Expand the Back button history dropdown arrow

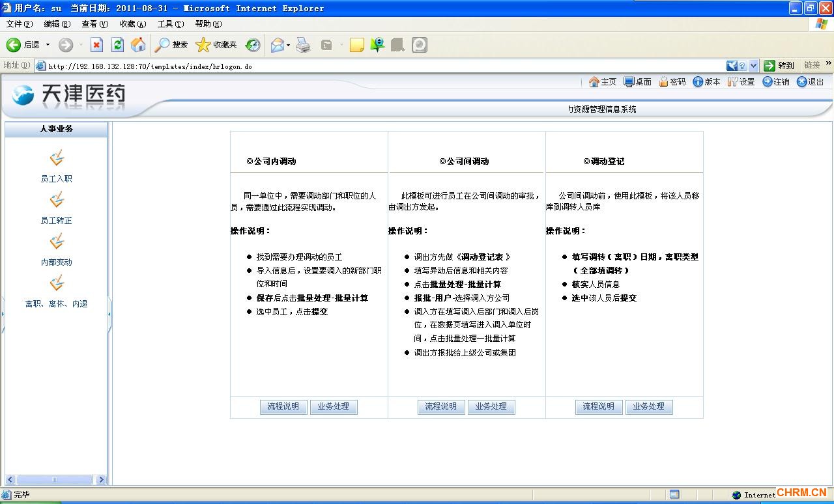coord(48,45)
